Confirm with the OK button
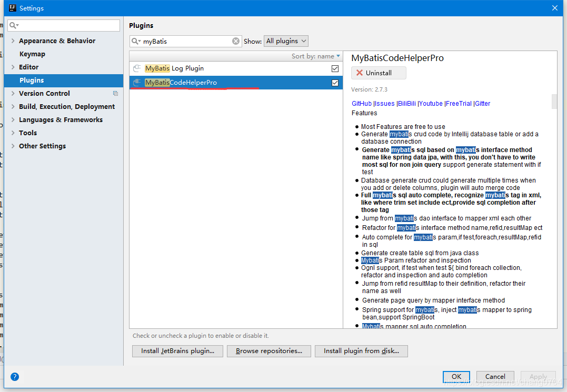 [456, 376]
